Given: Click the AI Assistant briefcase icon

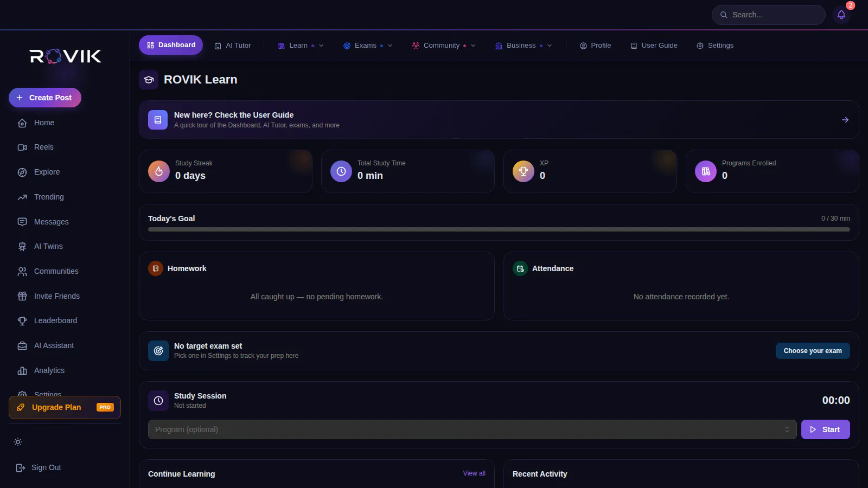Looking at the screenshot, I should 22,346.
